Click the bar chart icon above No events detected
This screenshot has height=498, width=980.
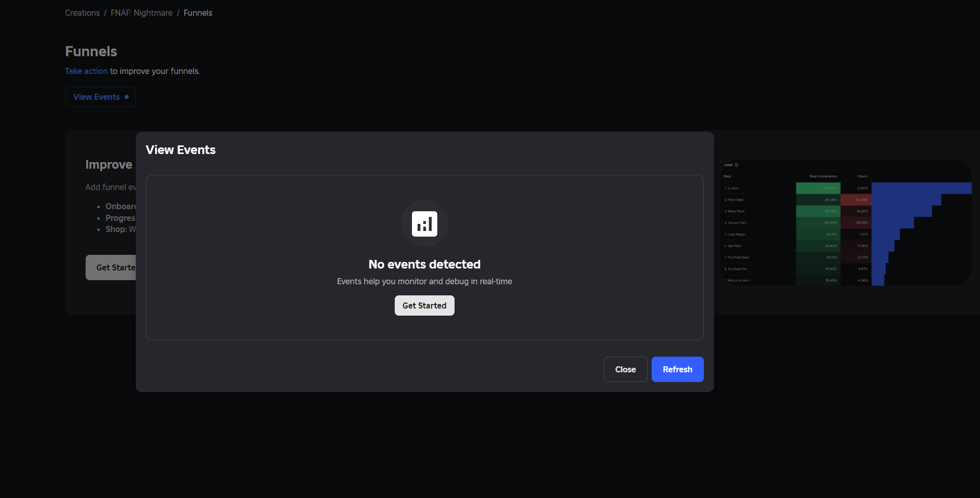[424, 223]
